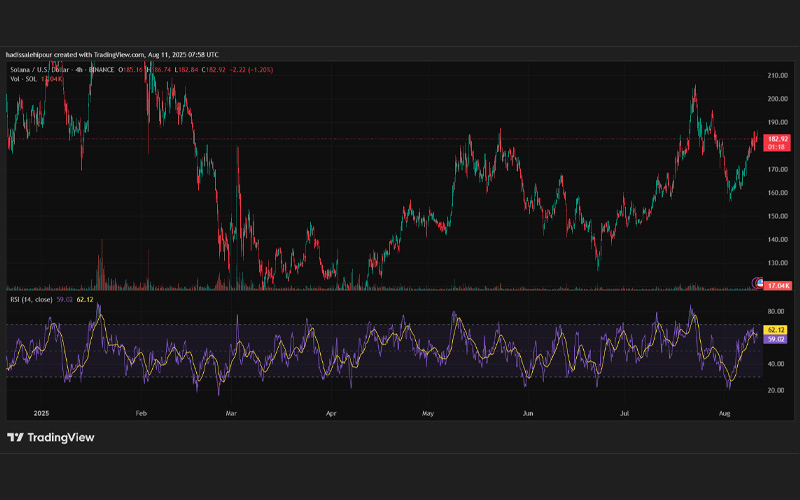Click the event flag icon beside the volume label

coord(758,282)
